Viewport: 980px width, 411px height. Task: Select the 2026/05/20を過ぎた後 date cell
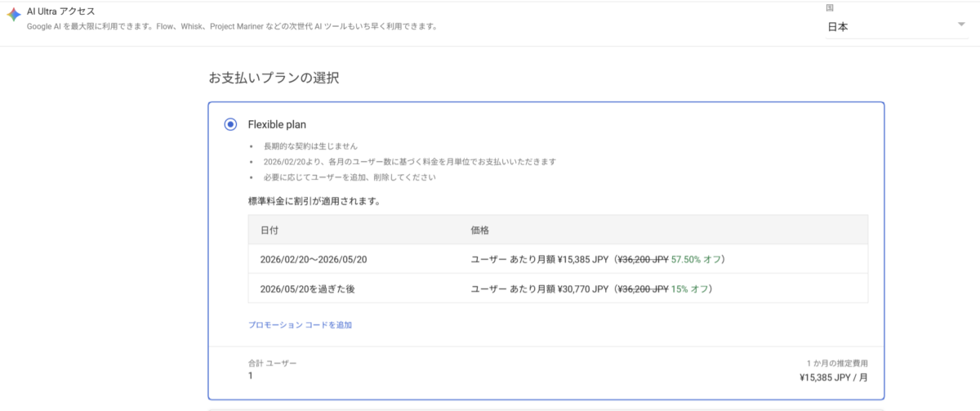pyautogui.click(x=307, y=288)
